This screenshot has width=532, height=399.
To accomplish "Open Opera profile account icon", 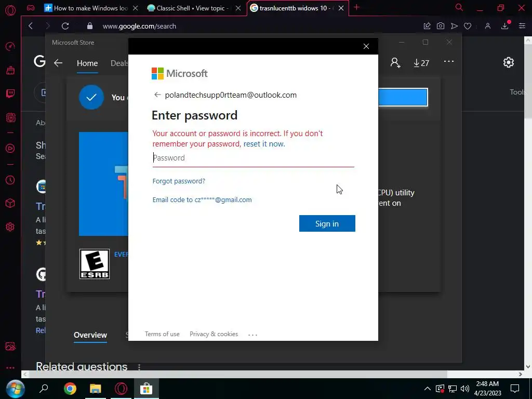I will pos(488,26).
